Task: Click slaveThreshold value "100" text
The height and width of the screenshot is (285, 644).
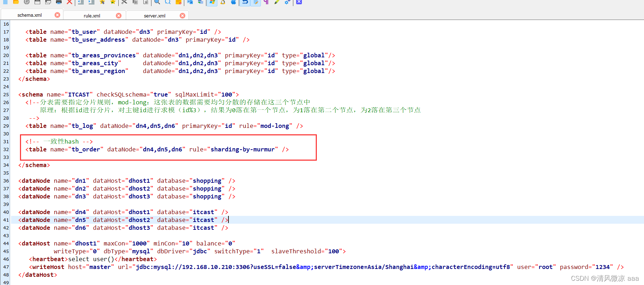Action: pyautogui.click(x=334, y=252)
